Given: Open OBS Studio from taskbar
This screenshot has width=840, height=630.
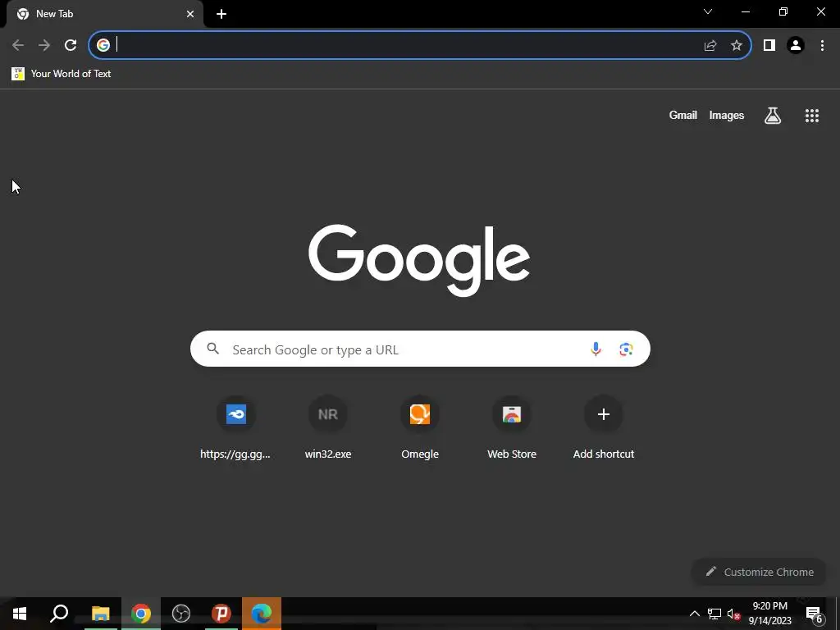Looking at the screenshot, I should click(x=181, y=614).
